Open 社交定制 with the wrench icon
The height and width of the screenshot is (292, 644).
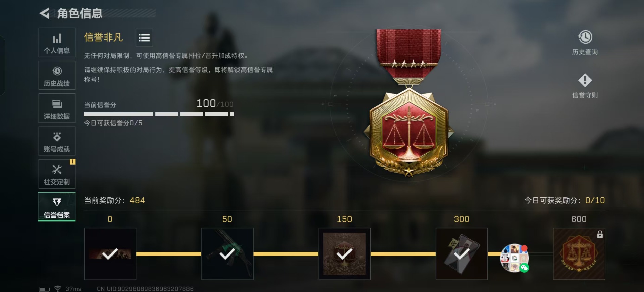57,174
